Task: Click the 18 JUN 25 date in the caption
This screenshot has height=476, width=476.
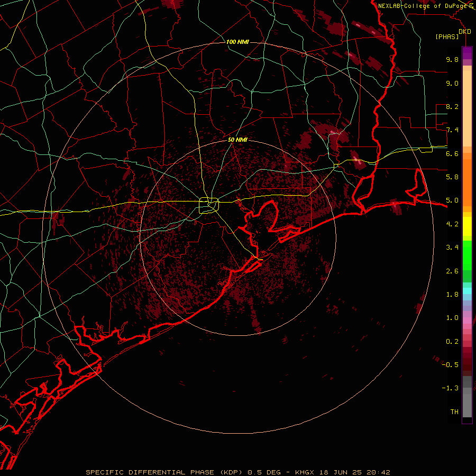Action: (x=340, y=472)
